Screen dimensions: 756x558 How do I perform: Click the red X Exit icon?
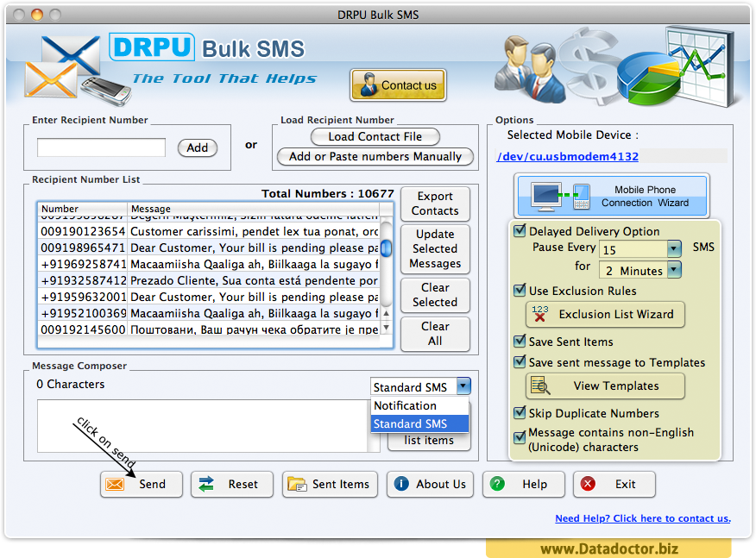588,483
